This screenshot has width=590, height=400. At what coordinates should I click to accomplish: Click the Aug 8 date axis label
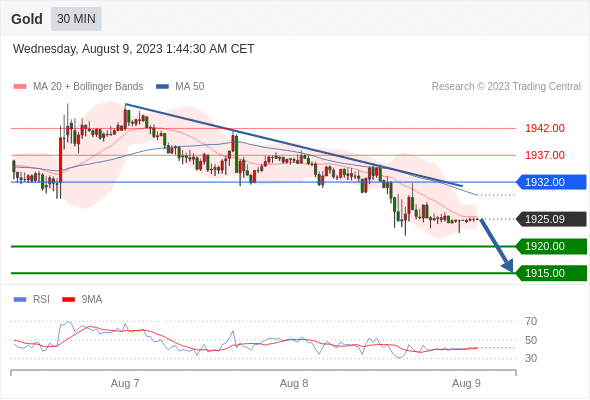pos(294,383)
